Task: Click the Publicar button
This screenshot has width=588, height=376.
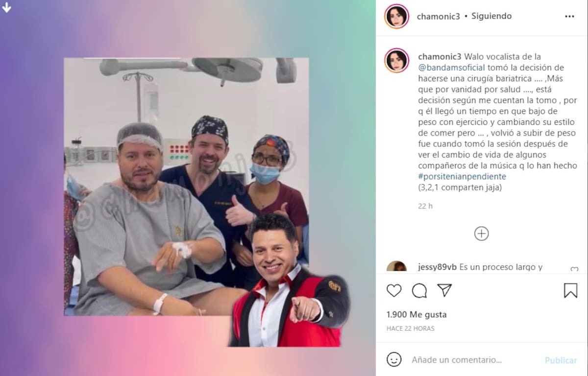Action: pos(561,360)
